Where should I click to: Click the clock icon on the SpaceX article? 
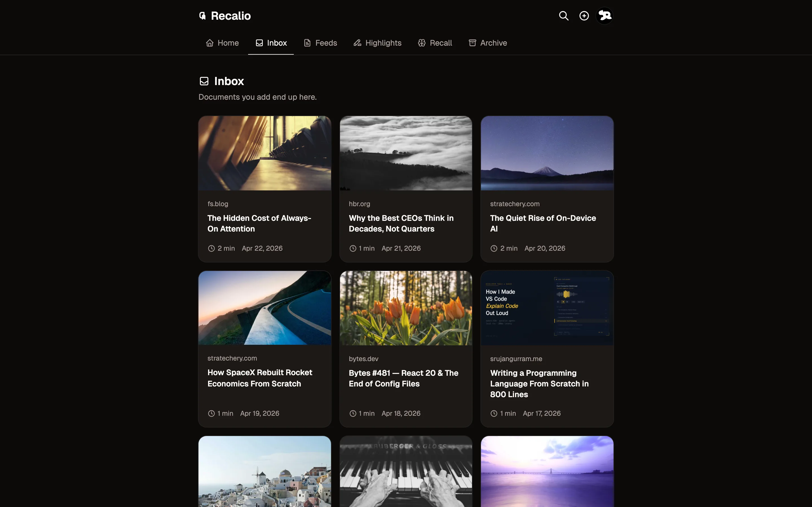[211, 413]
